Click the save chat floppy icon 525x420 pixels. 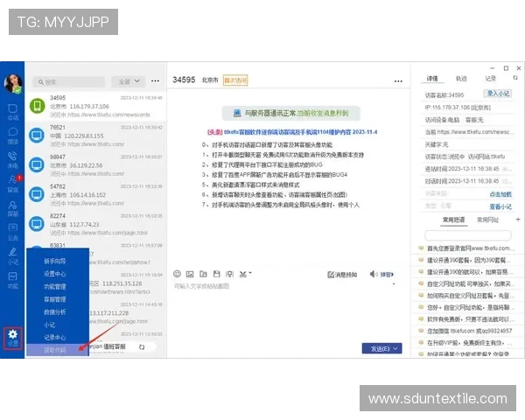(x=217, y=274)
